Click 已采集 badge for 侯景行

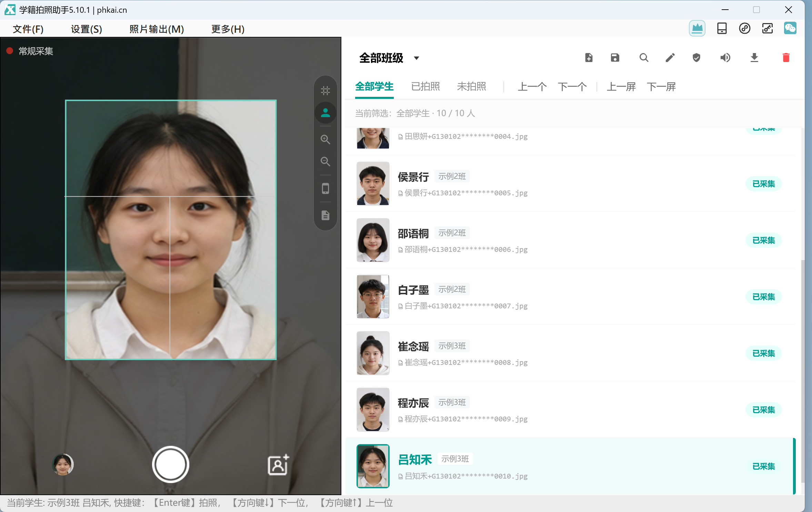coord(763,184)
